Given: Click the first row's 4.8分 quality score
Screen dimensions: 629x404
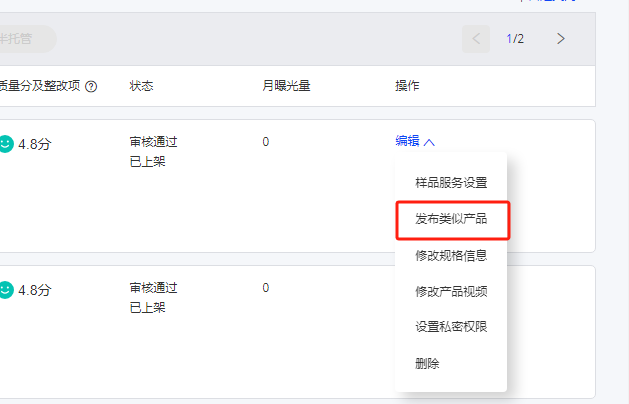Looking at the screenshot, I should click(x=34, y=144).
